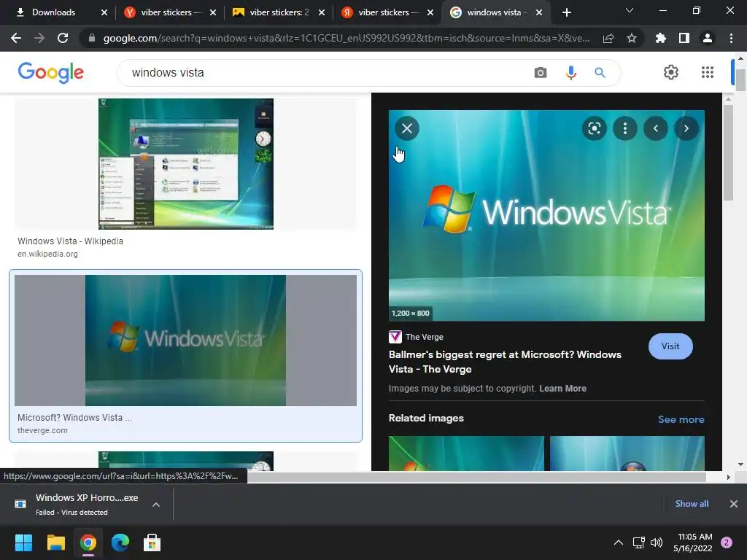Open Google quick settings gear
The width and height of the screenshot is (747, 560).
pyautogui.click(x=671, y=72)
